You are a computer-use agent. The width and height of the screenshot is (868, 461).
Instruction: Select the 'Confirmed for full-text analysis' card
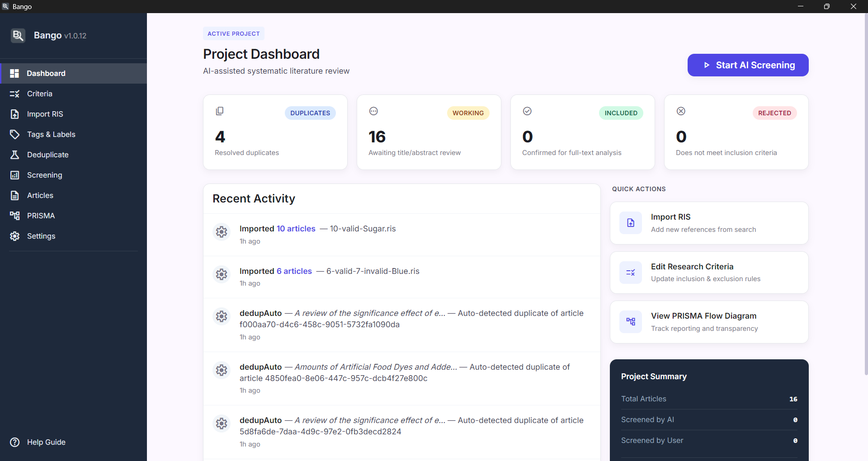click(x=583, y=132)
